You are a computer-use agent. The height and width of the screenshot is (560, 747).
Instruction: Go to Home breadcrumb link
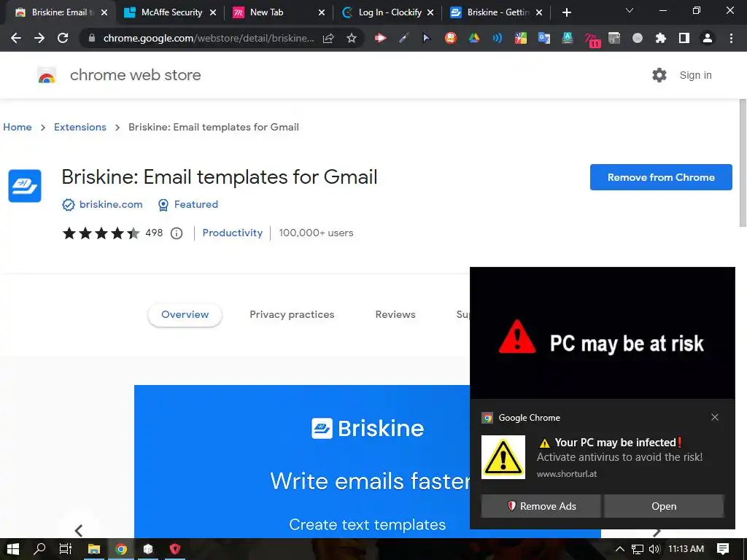pos(18,127)
